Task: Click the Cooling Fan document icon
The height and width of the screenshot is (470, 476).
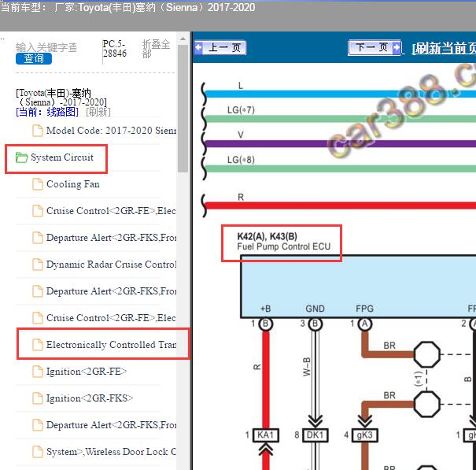Action: pyautogui.click(x=38, y=184)
